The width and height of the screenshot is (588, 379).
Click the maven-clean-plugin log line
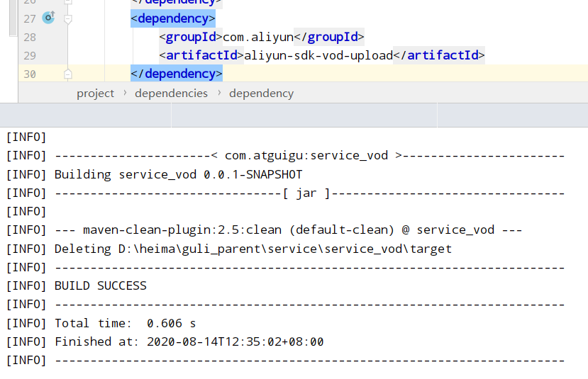288,230
